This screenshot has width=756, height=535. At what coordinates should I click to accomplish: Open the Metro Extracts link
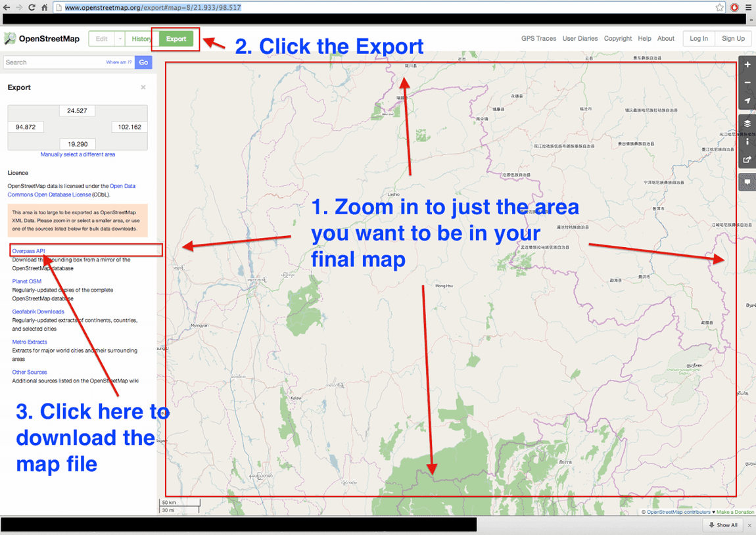pyautogui.click(x=30, y=342)
